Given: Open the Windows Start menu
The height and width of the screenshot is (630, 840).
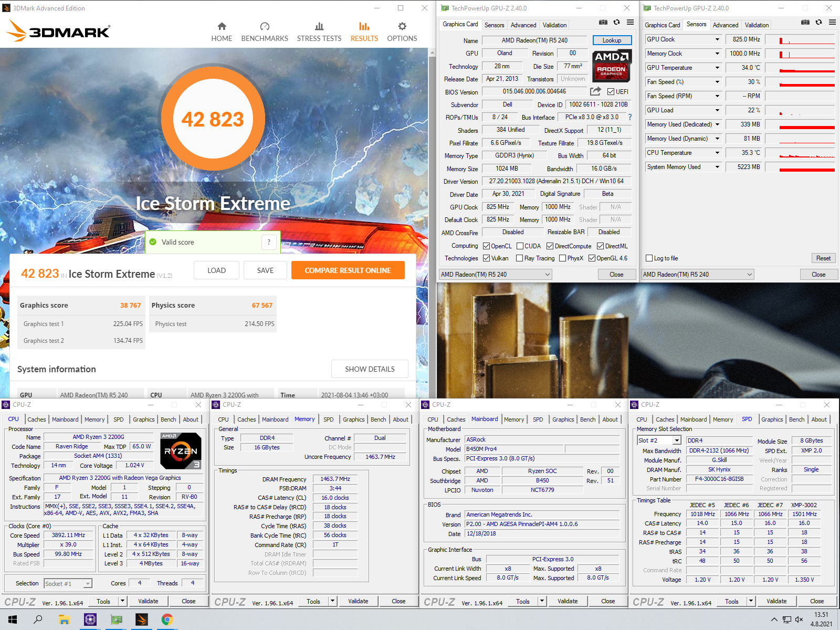Looking at the screenshot, I should [x=13, y=619].
